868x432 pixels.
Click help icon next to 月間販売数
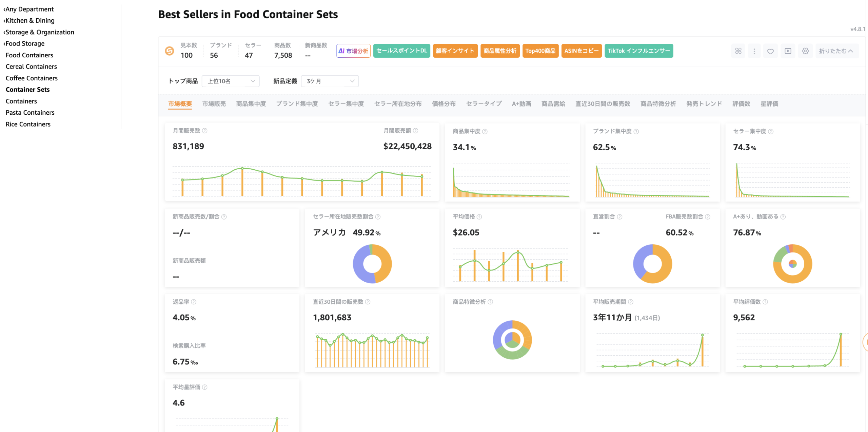pyautogui.click(x=205, y=131)
